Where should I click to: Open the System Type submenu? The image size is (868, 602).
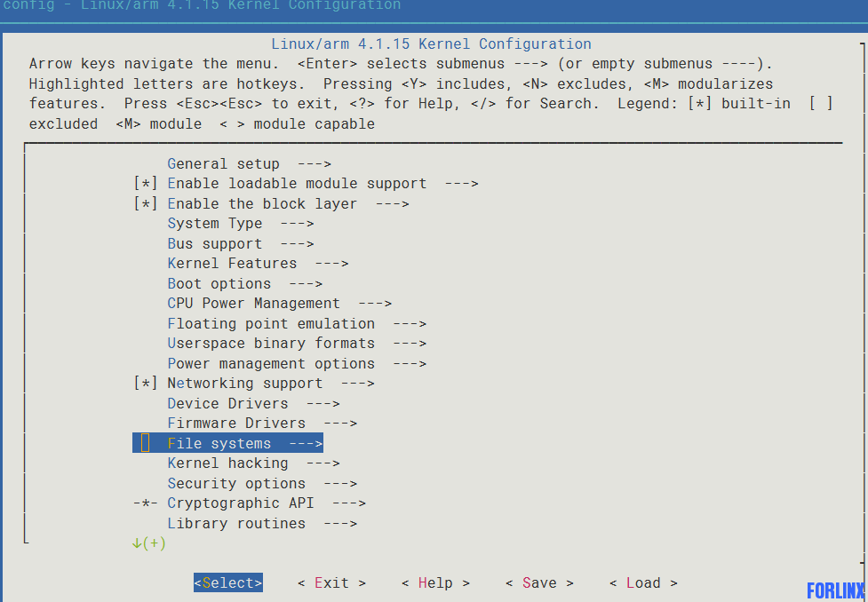coord(240,224)
